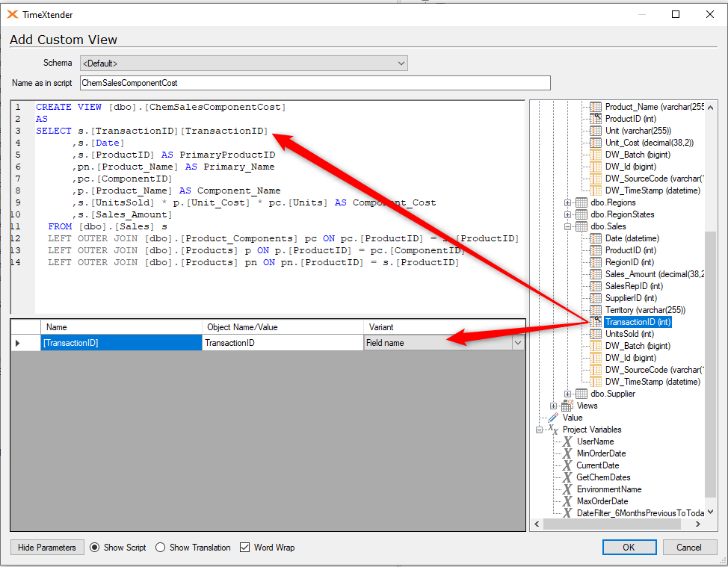Click the Sales_Amount field icon
This screenshot has height=567, width=728.
[x=595, y=274]
